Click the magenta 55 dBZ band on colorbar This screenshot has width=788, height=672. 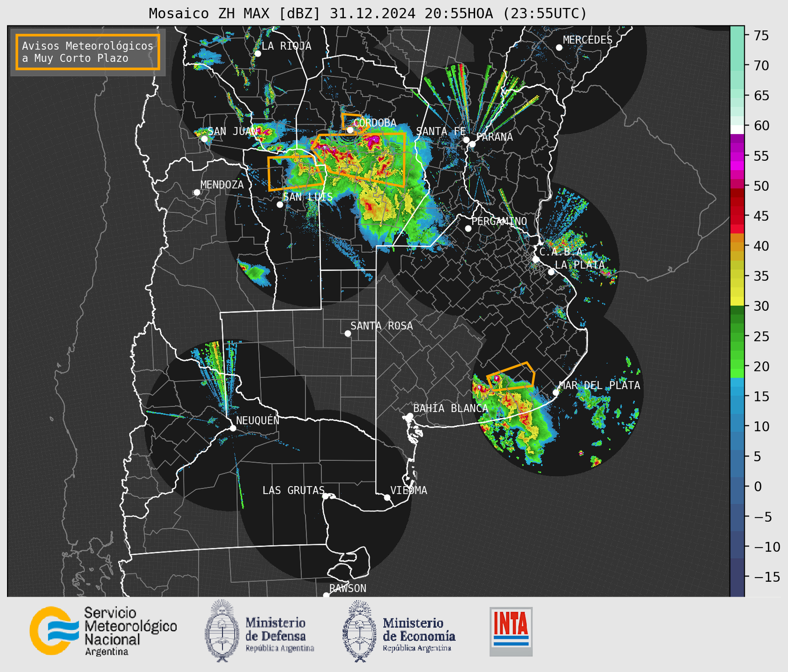click(x=737, y=156)
